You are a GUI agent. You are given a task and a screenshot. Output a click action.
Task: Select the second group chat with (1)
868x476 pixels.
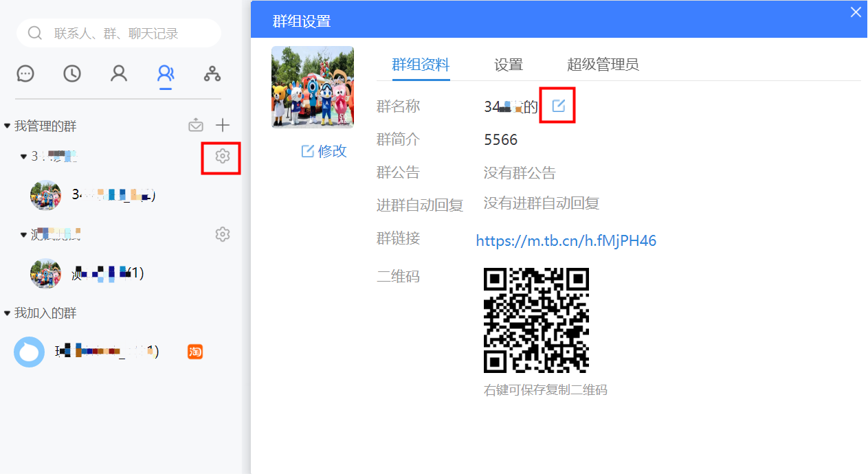tap(120, 273)
